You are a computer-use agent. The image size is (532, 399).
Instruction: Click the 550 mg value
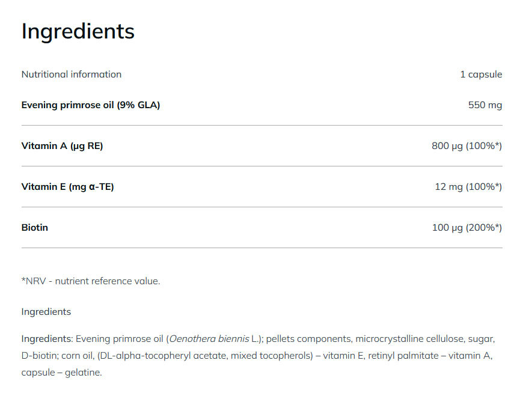485,105
